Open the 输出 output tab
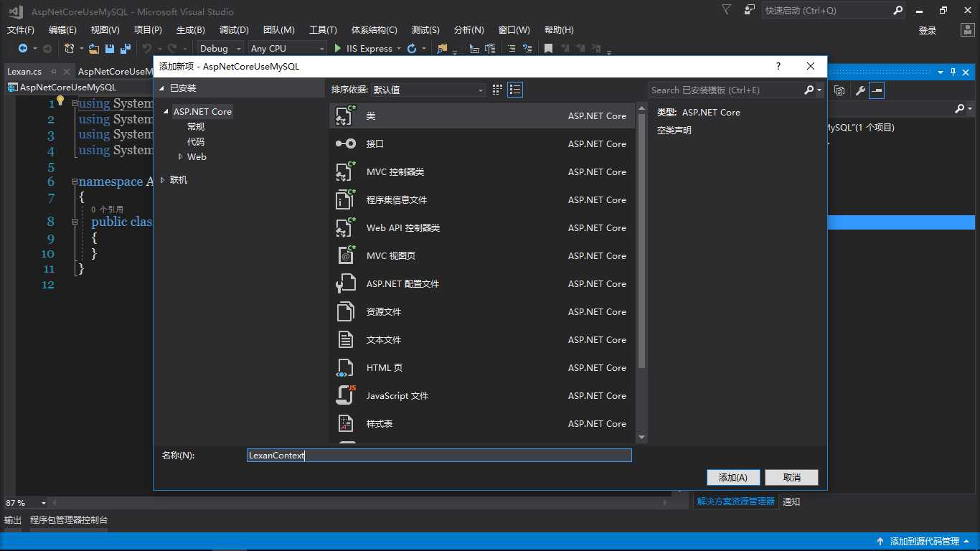The width and height of the screenshot is (980, 551). (x=13, y=519)
